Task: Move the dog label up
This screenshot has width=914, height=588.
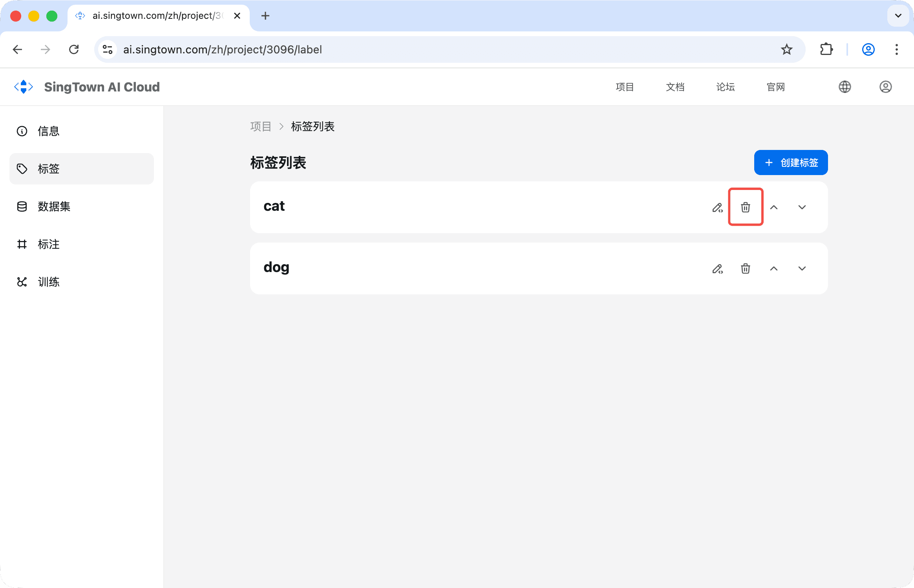Action: (x=773, y=268)
